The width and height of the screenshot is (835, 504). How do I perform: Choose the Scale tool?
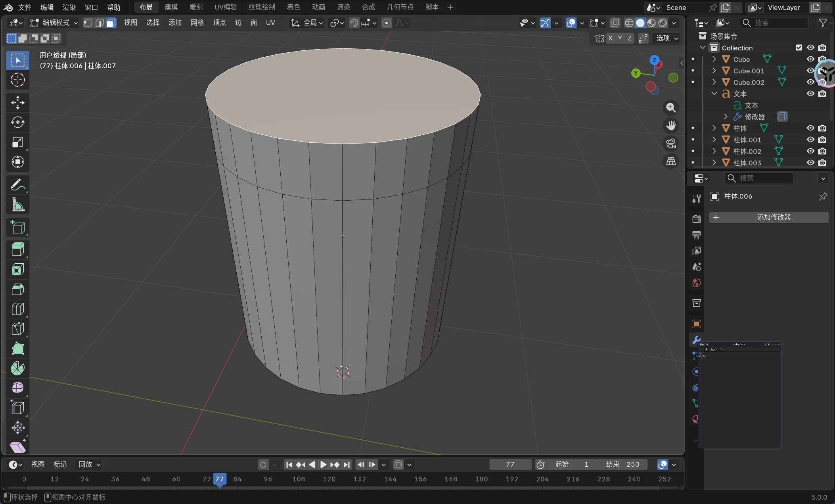(x=17, y=142)
